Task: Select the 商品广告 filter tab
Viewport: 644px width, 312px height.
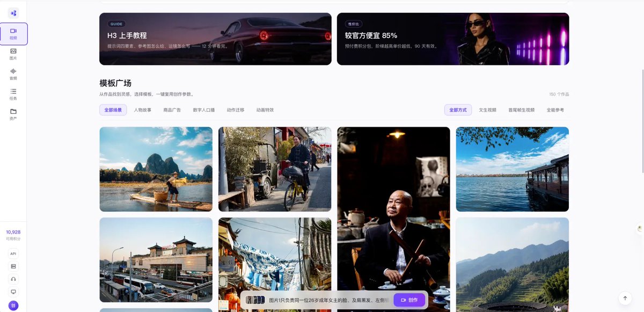Action: [x=172, y=110]
